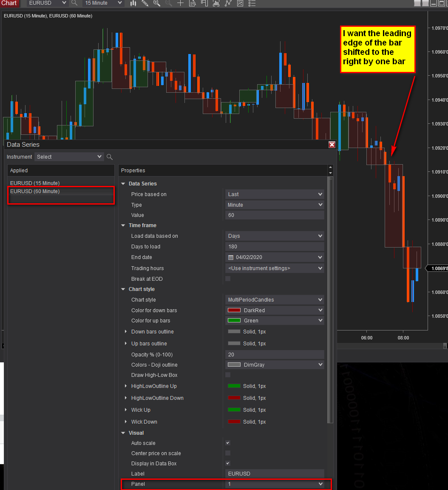Click the instrument search magnifier in Data Series

tap(110, 157)
